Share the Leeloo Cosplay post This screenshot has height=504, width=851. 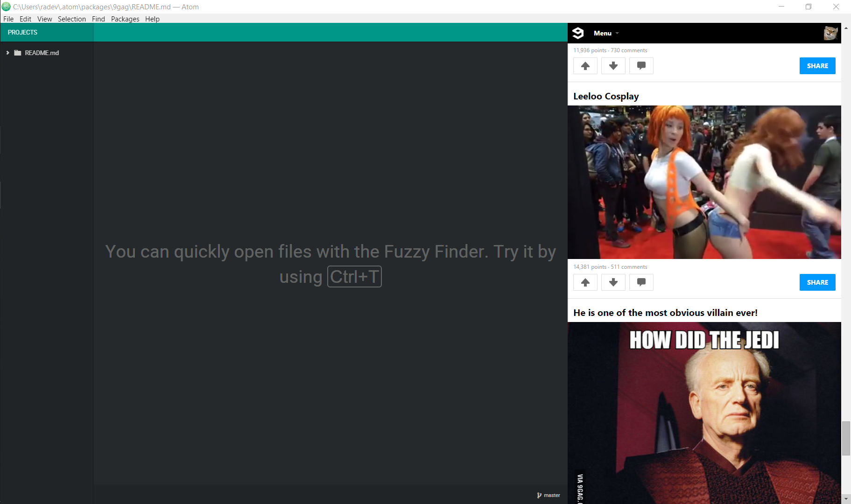(x=817, y=282)
